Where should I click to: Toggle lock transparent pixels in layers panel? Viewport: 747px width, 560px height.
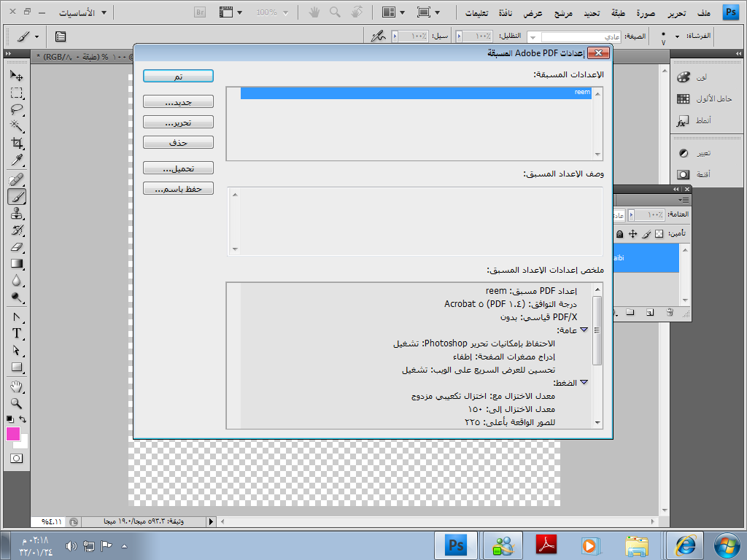point(659,234)
